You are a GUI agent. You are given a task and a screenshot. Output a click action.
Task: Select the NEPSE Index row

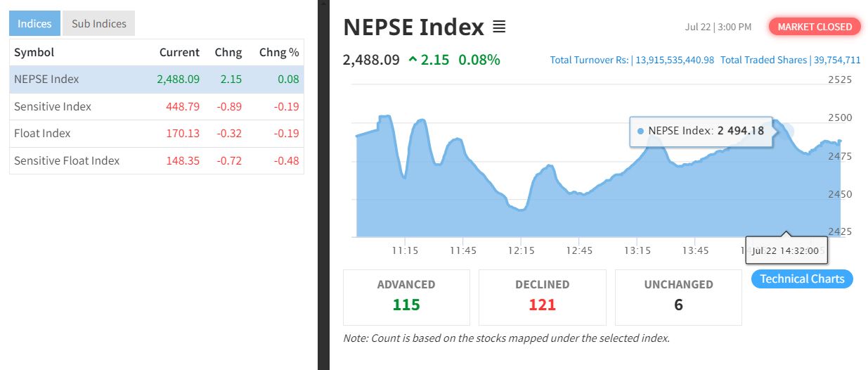157,79
